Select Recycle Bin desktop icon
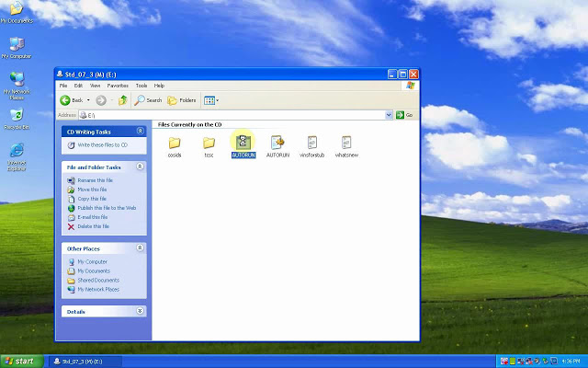 (17, 119)
